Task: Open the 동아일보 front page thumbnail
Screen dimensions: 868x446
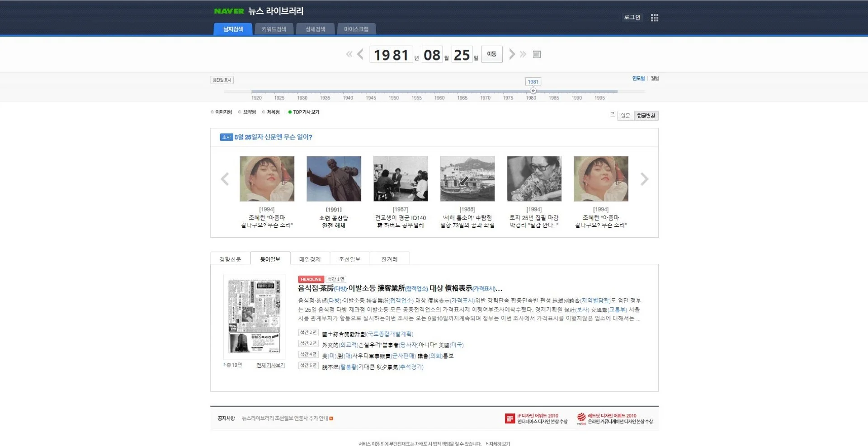Action: point(254,316)
